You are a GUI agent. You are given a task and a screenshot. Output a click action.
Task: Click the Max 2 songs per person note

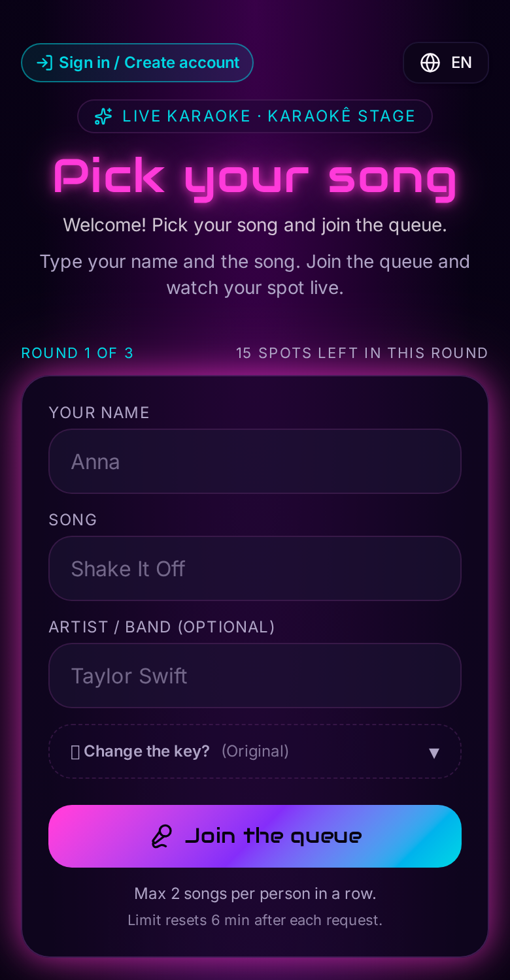click(255, 894)
